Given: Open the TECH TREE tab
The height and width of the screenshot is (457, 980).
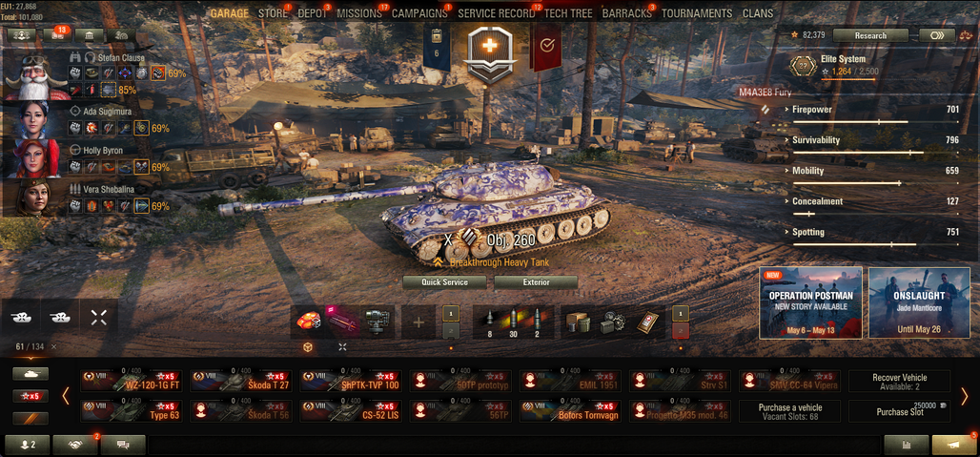Looking at the screenshot, I should pyautogui.click(x=566, y=13).
